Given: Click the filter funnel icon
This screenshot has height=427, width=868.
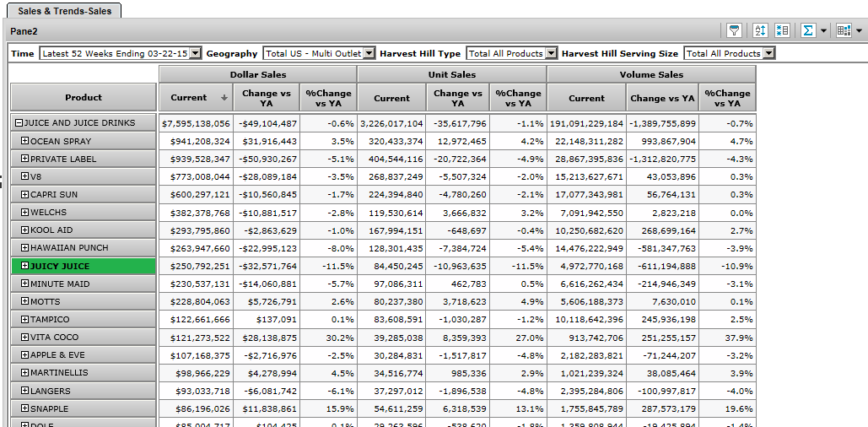Looking at the screenshot, I should tap(735, 30).
